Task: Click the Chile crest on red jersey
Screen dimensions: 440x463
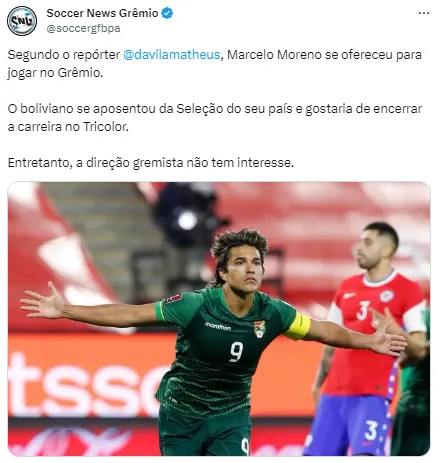Action: click(387, 296)
